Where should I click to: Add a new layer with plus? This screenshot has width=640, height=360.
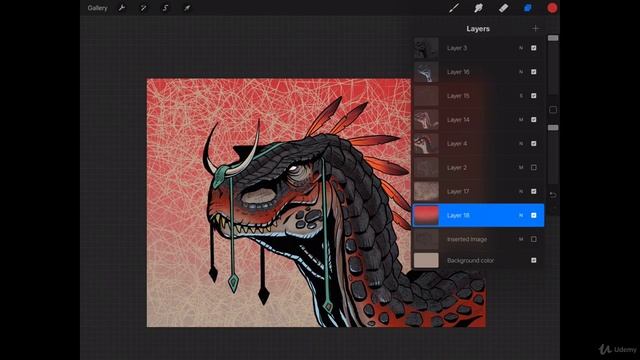pyautogui.click(x=535, y=29)
